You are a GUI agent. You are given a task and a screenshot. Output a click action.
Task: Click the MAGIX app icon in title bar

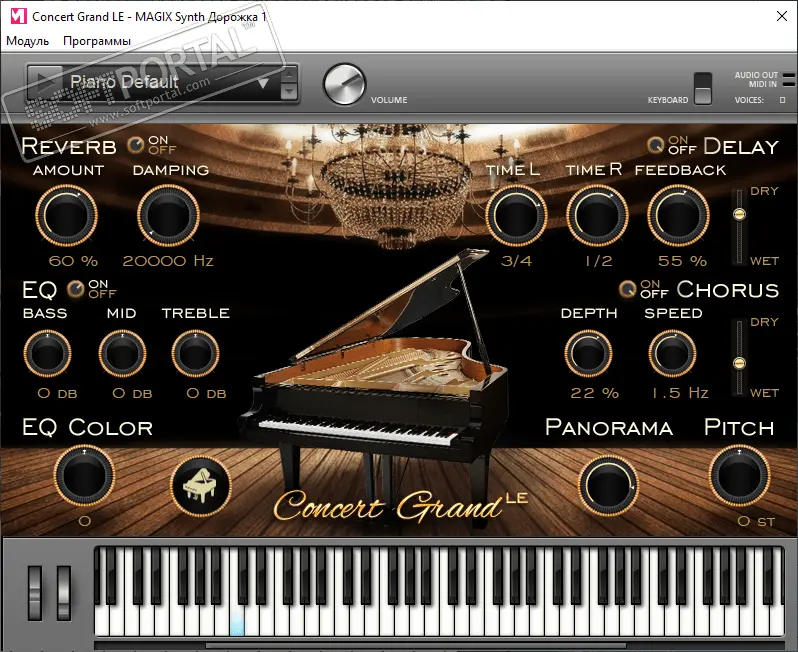tap(18, 16)
